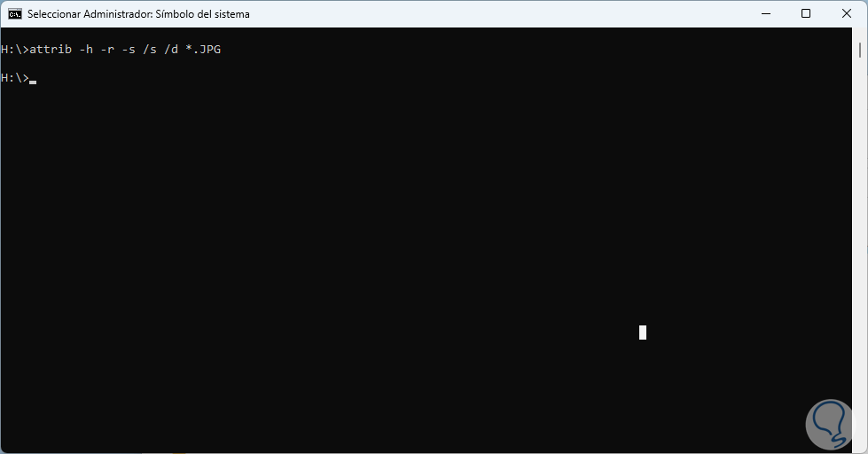Close the Administrador: Símbolo del sistema window
This screenshot has width=868, height=454.
pyautogui.click(x=847, y=14)
